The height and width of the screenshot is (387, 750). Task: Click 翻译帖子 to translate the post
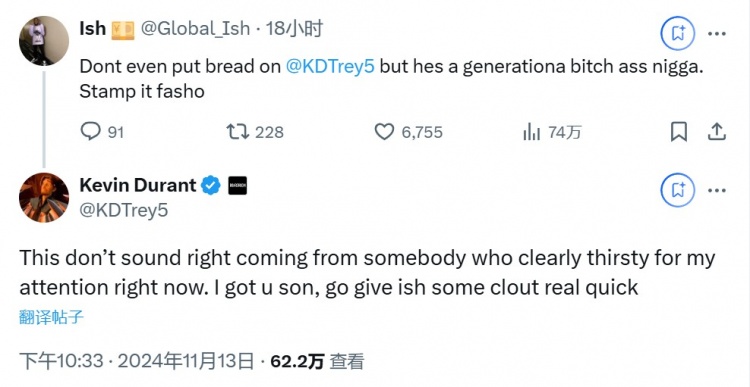(51, 317)
